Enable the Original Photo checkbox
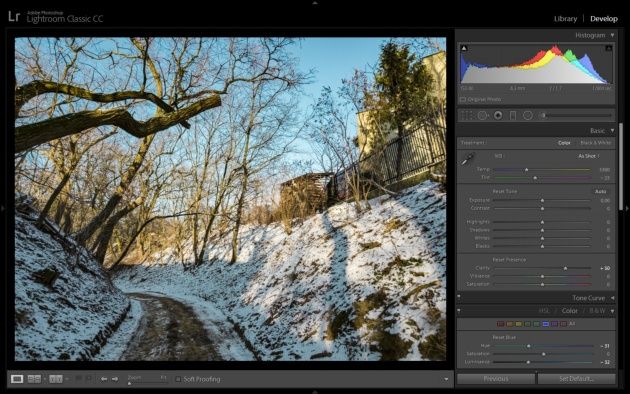This screenshot has height=394, width=630. [x=463, y=99]
